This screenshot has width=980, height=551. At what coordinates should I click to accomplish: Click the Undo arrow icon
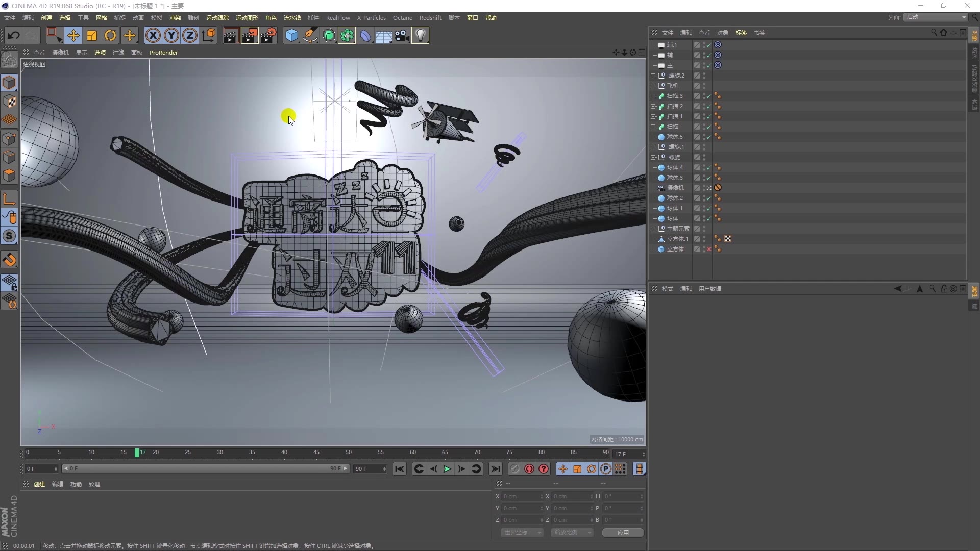(x=14, y=35)
